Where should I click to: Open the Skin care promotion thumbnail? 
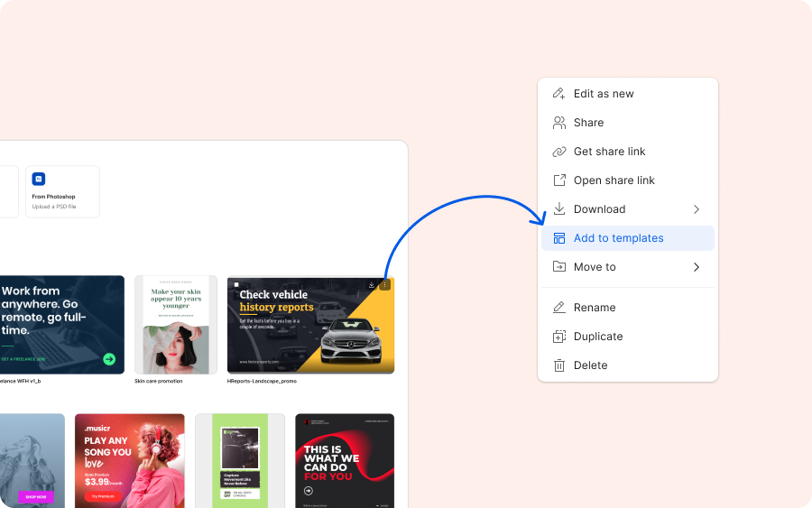tap(176, 325)
